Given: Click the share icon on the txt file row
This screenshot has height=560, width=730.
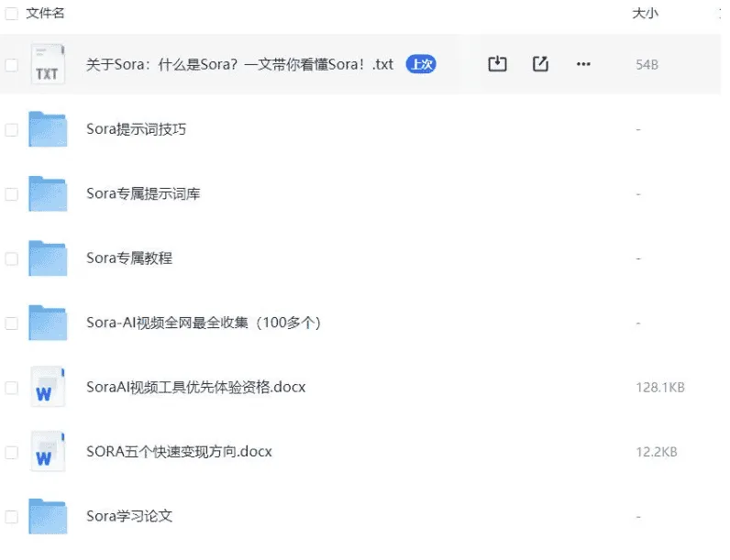Looking at the screenshot, I should pos(540,64).
